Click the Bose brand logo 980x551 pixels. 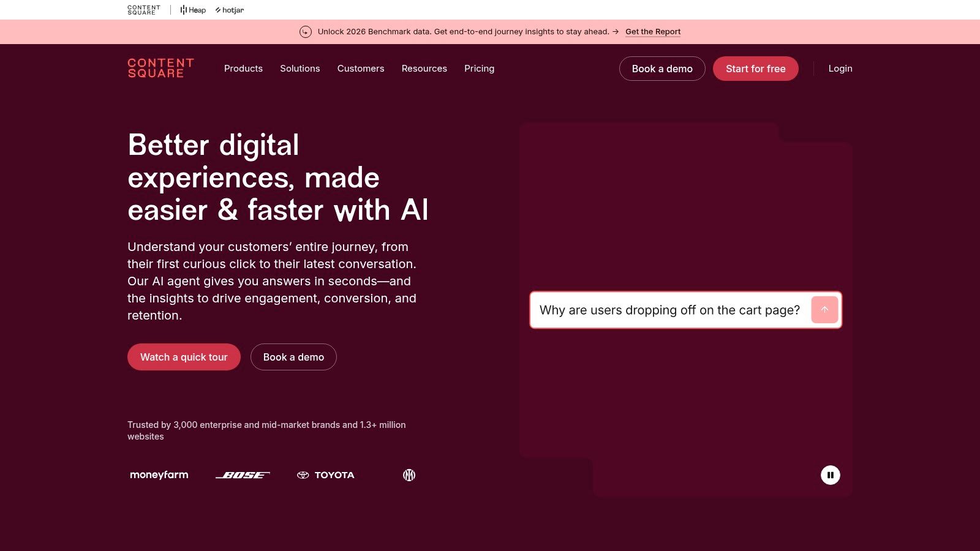pyautogui.click(x=243, y=475)
